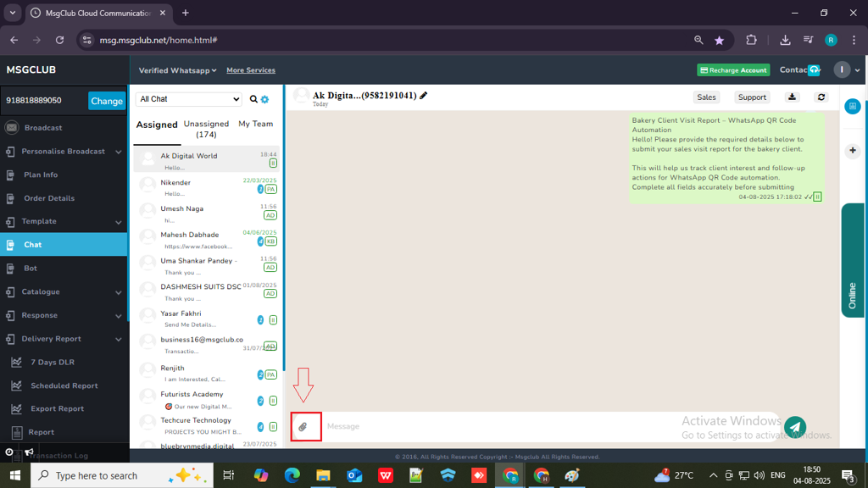Open the More Services link

(x=251, y=70)
